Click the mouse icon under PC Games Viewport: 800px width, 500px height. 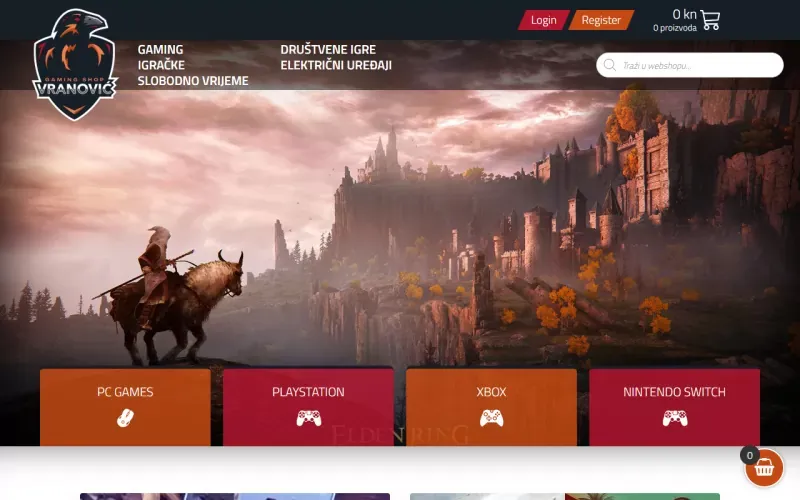125,418
